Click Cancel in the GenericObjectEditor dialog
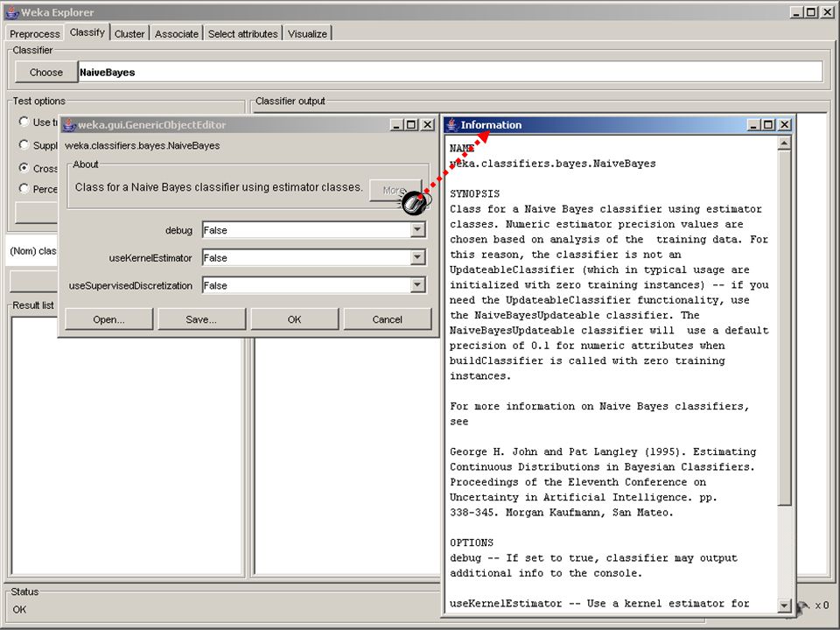Screen dimensions: 840x630 pyautogui.click(x=388, y=319)
